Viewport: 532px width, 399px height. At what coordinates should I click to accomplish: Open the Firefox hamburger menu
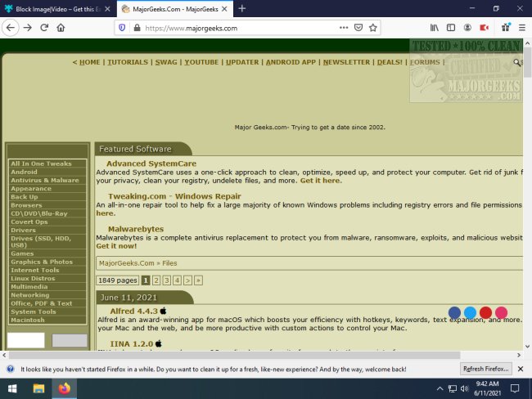point(522,28)
